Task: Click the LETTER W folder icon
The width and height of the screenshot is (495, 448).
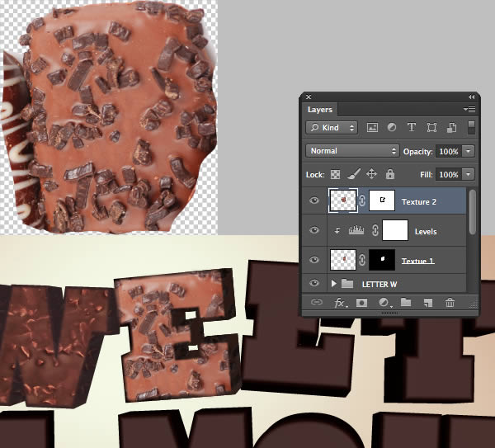Action: pyautogui.click(x=347, y=283)
